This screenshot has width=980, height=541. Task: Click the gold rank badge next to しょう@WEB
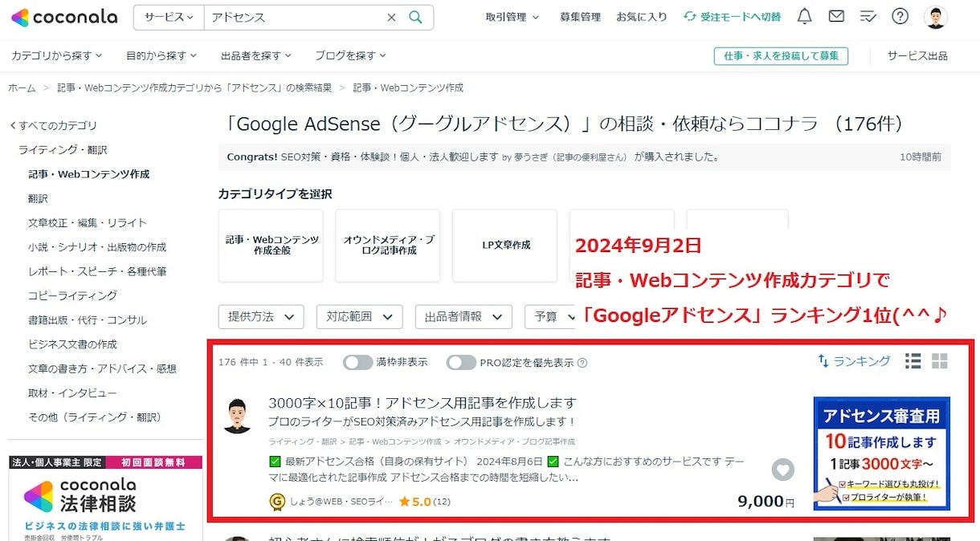pos(277,502)
